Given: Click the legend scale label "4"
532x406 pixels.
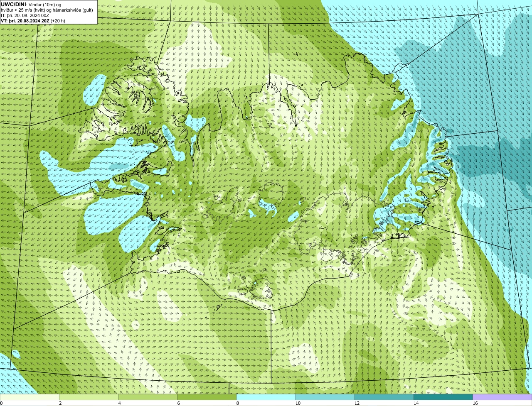Looking at the screenshot, I should [119, 403].
